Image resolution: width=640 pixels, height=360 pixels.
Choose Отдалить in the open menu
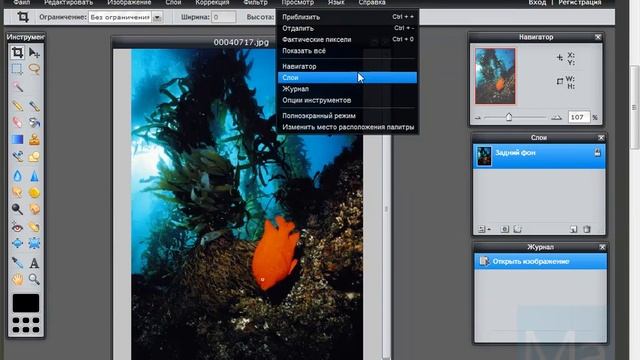pyautogui.click(x=347, y=28)
